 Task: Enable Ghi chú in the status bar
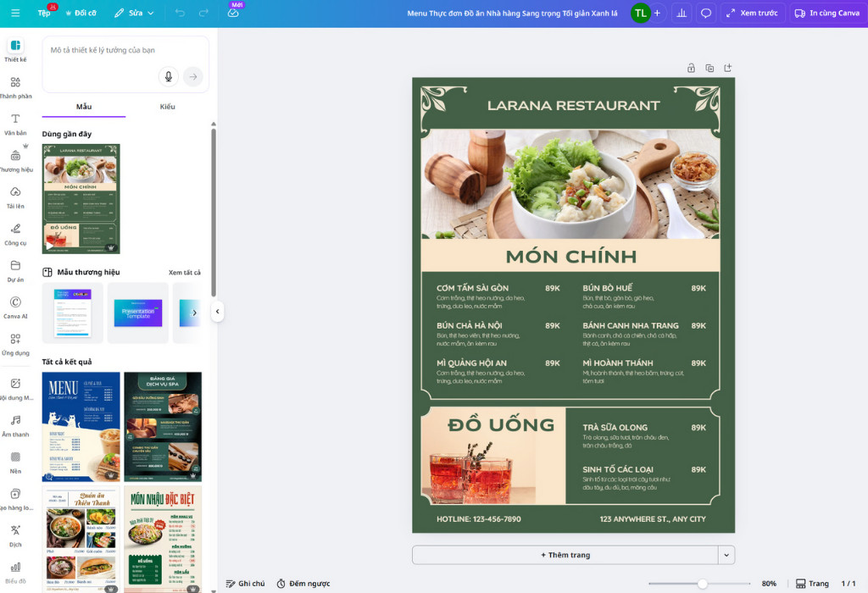pyautogui.click(x=246, y=583)
